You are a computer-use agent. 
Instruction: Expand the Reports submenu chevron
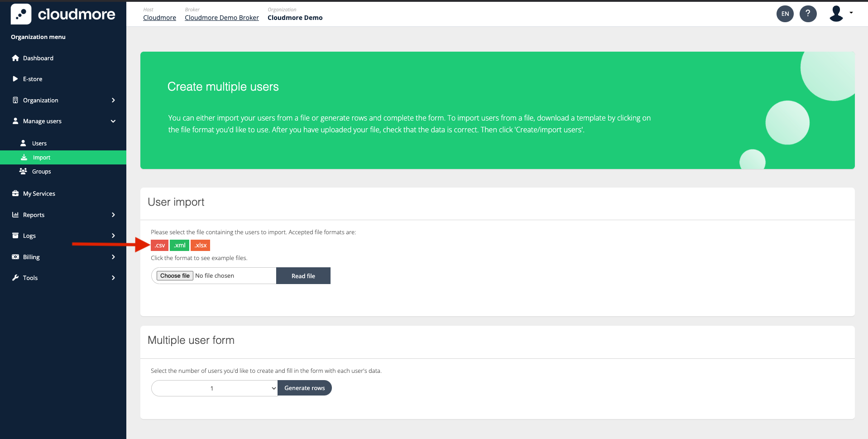point(113,215)
